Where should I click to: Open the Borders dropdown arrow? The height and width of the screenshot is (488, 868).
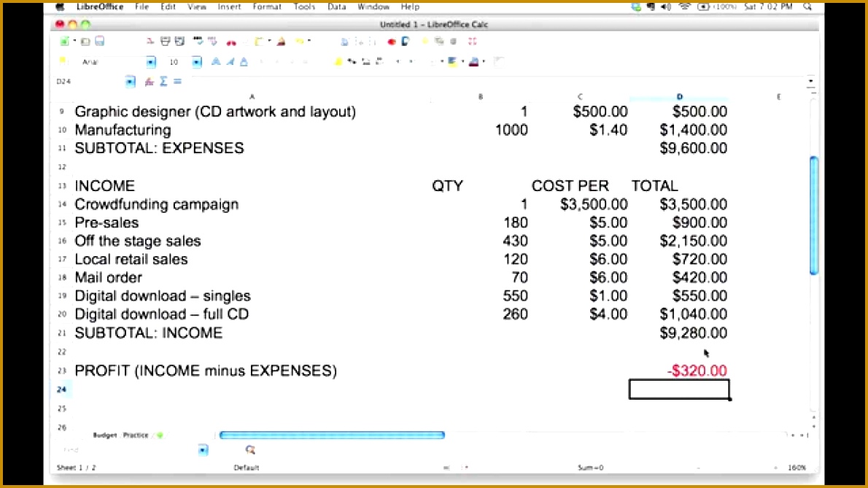[442, 62]
